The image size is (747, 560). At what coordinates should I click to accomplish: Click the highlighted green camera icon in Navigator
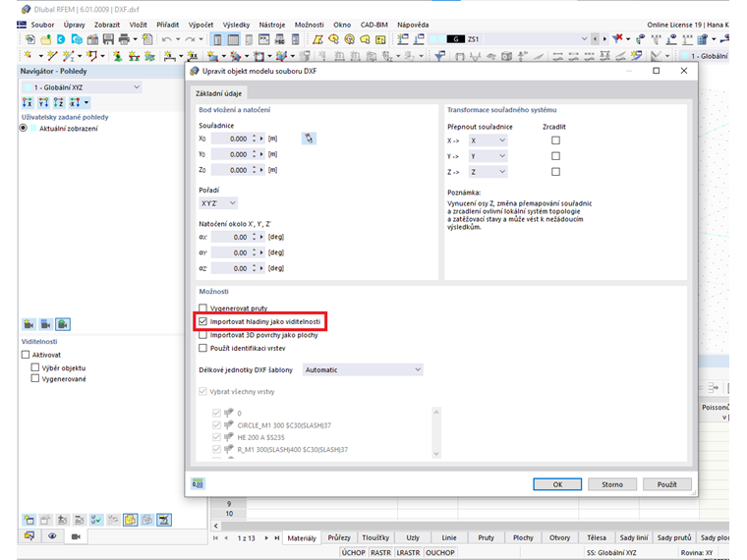[63, 324]
